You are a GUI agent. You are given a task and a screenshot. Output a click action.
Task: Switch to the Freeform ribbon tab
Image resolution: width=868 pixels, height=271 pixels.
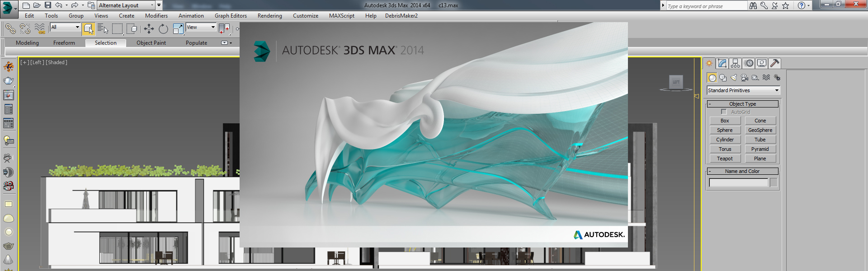pos(64,43)
